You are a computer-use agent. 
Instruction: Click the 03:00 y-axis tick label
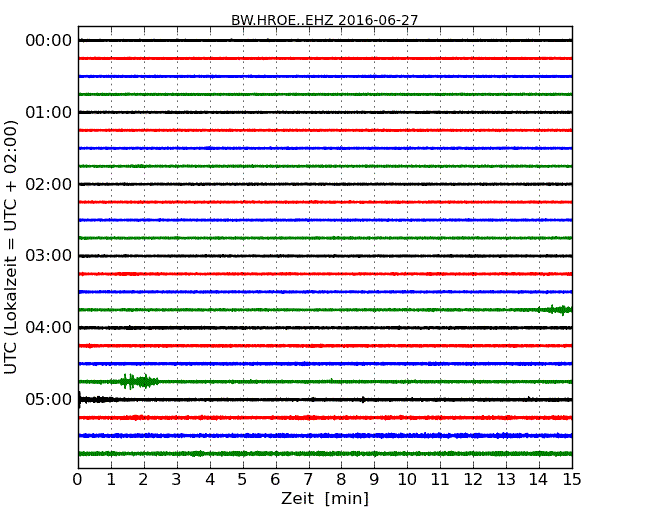(49, 255)
